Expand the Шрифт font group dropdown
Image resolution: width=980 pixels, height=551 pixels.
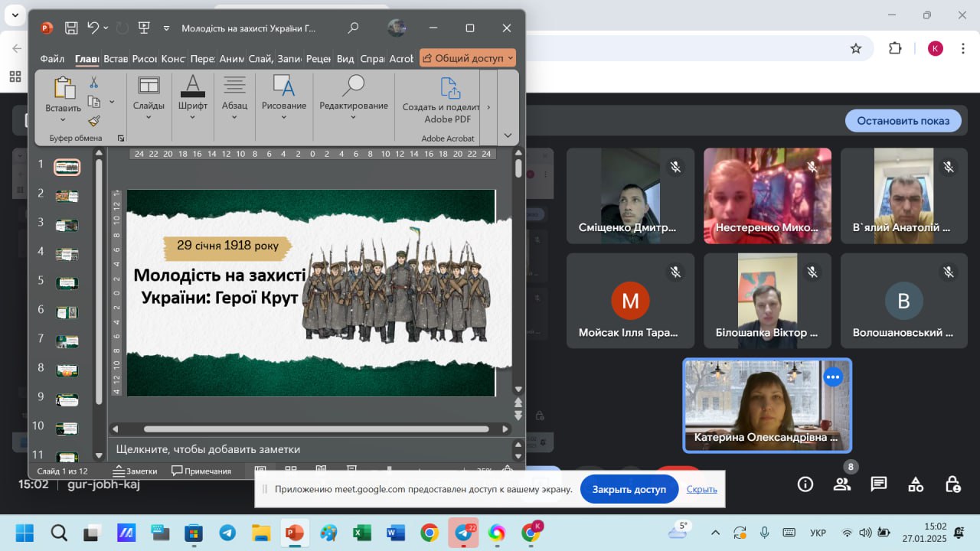point(193,117)
